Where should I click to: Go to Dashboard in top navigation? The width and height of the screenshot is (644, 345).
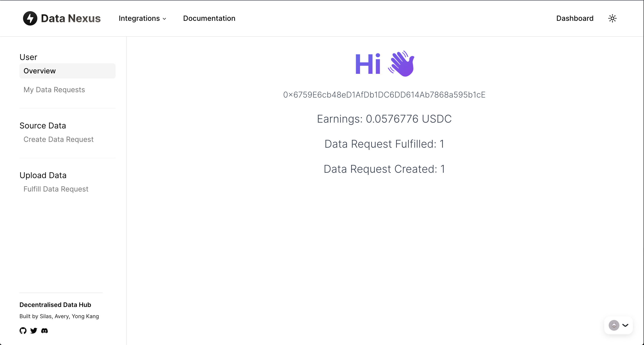[574, 18]
